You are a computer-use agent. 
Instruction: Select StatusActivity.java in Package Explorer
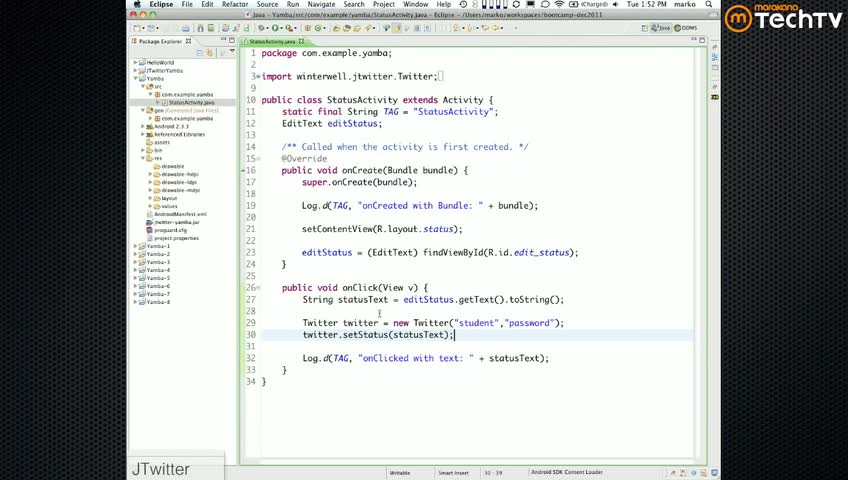pyautogui.click(x=191, y=103)
